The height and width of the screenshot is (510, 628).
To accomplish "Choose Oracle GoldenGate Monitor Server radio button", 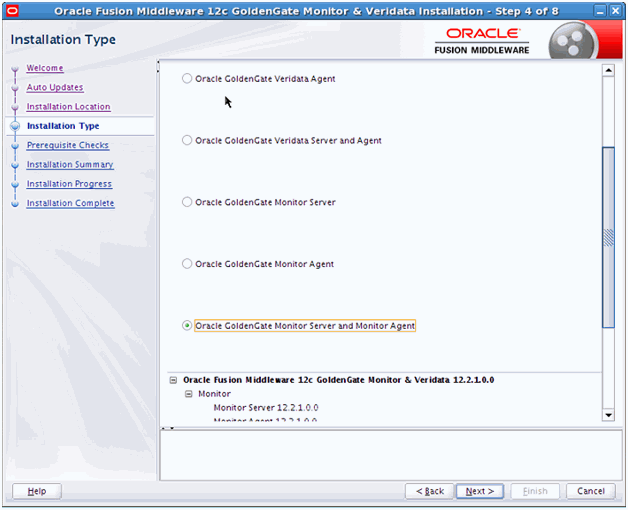I will click(x=187, y=202).
